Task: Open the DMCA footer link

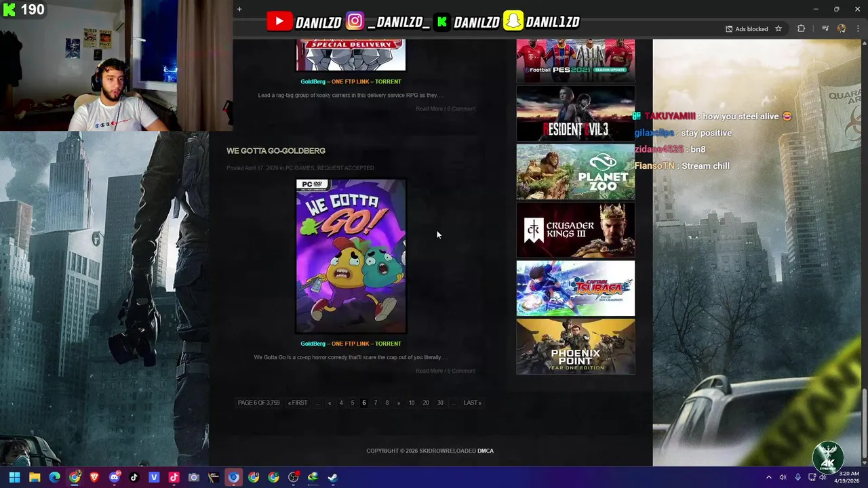Action: point(486,451)
